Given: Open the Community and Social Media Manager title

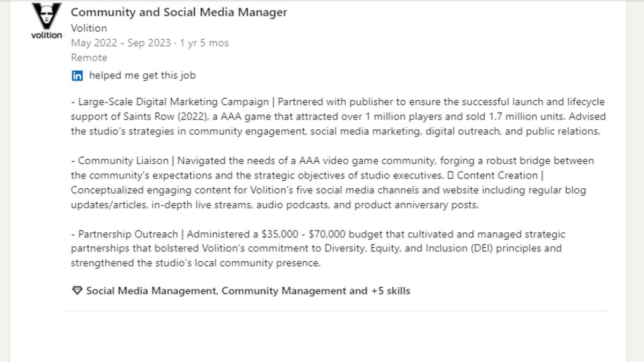Looking at the screenshot, I should tap(179, 12).
